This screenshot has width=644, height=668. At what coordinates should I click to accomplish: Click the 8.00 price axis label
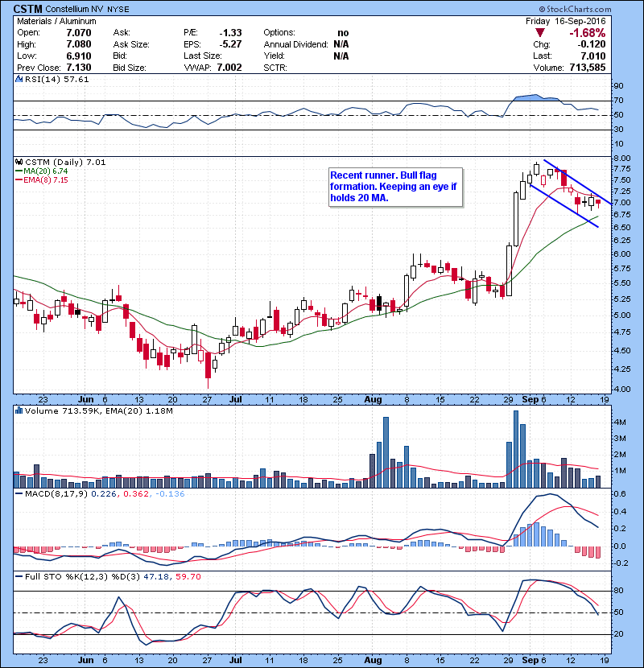point(621,158)
